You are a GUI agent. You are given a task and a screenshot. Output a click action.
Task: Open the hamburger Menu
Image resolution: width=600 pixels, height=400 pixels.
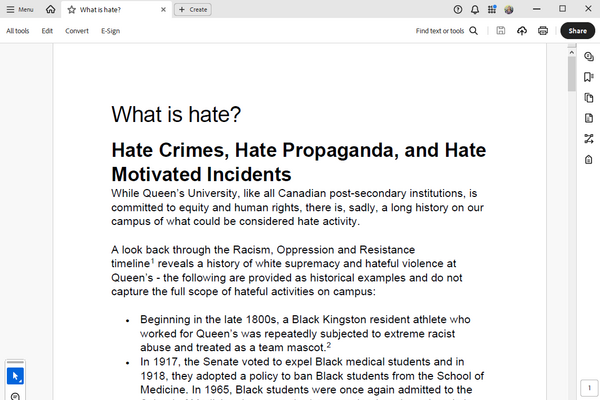point(20,10)
